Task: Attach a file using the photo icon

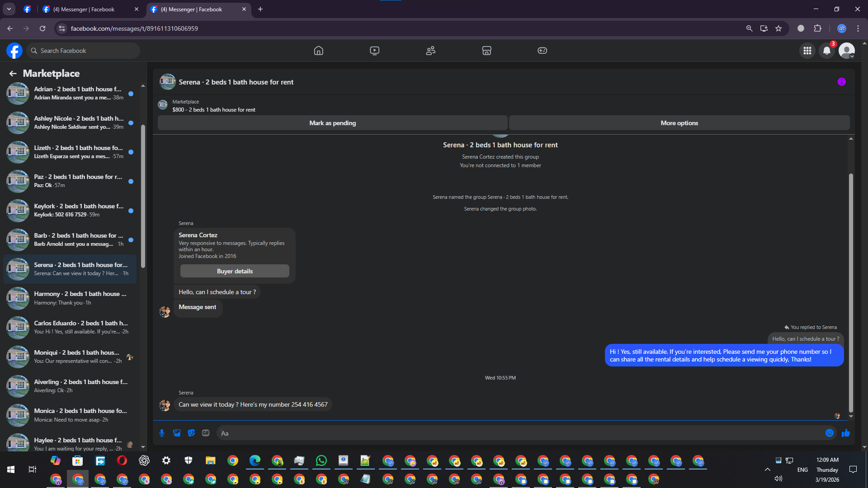Action: coord(177,433)
